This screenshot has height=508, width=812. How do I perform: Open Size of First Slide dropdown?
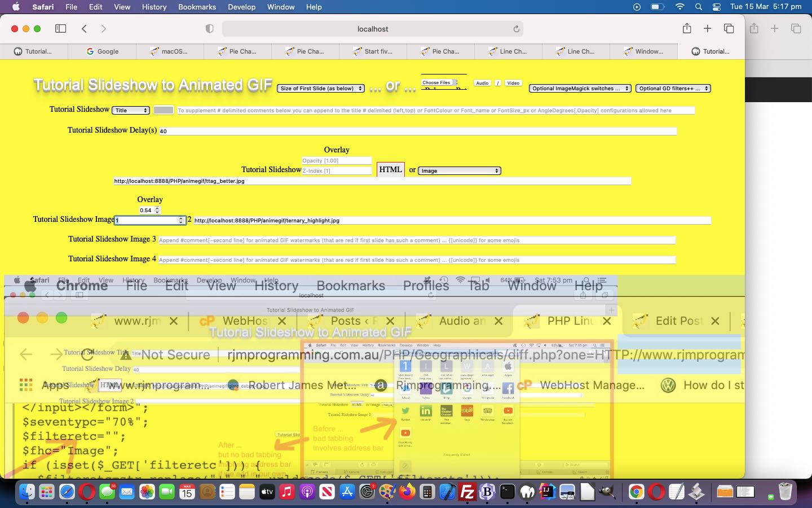coord(321,89)
